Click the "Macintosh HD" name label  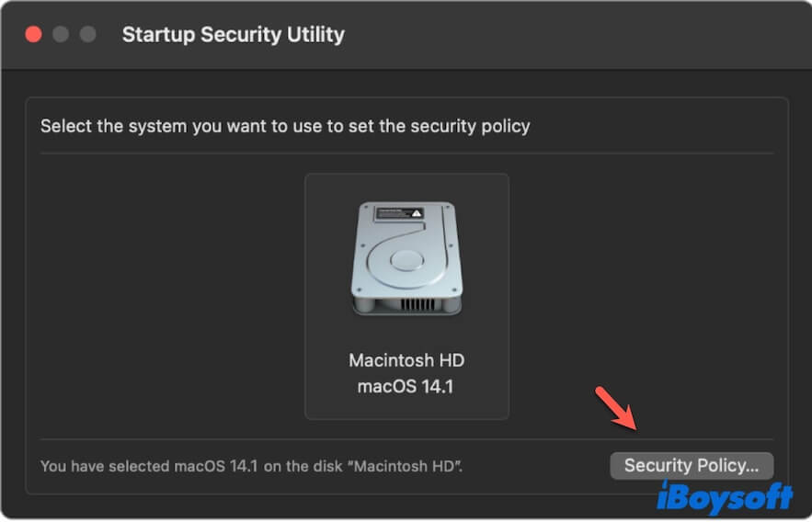click(406, 359)
